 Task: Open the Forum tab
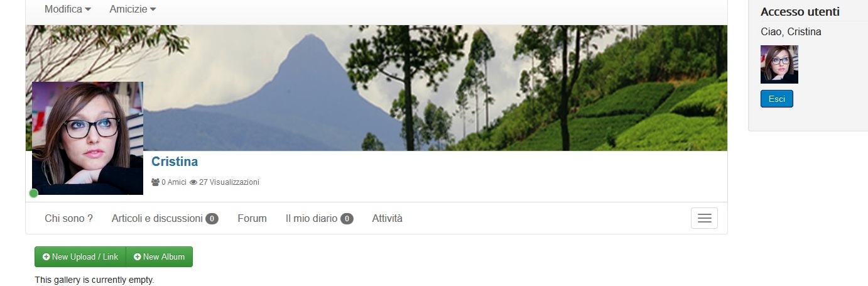[252, 218]
